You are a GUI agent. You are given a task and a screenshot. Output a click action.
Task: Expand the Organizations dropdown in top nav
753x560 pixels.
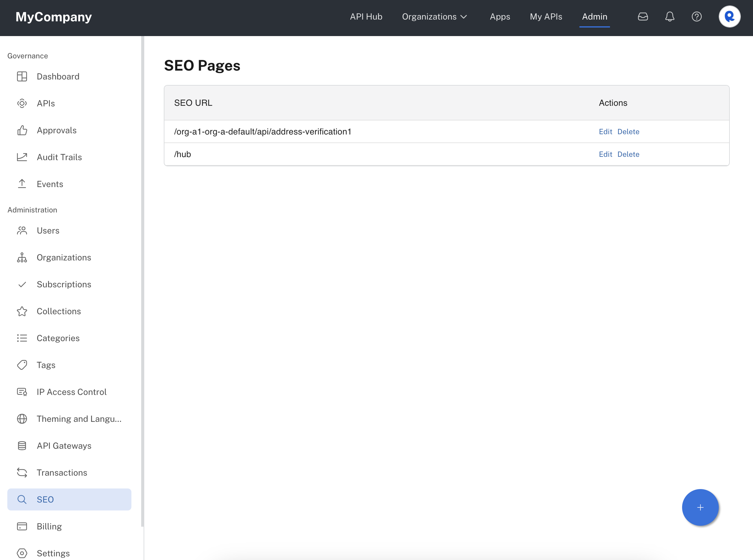click(x=435, y=17)
